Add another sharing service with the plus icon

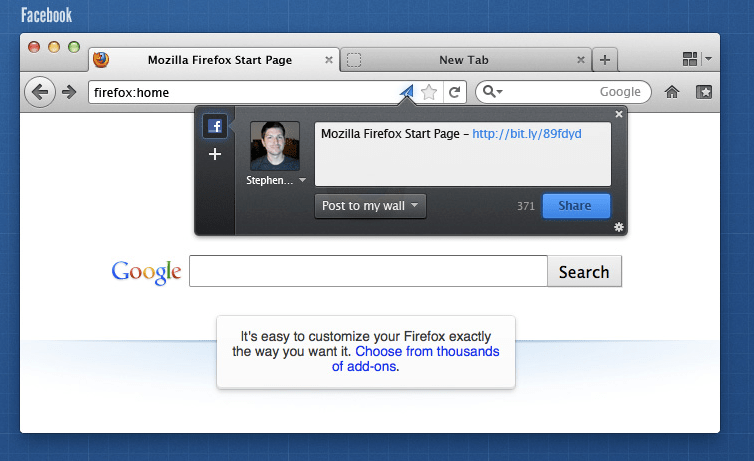(x=215, y=154)
